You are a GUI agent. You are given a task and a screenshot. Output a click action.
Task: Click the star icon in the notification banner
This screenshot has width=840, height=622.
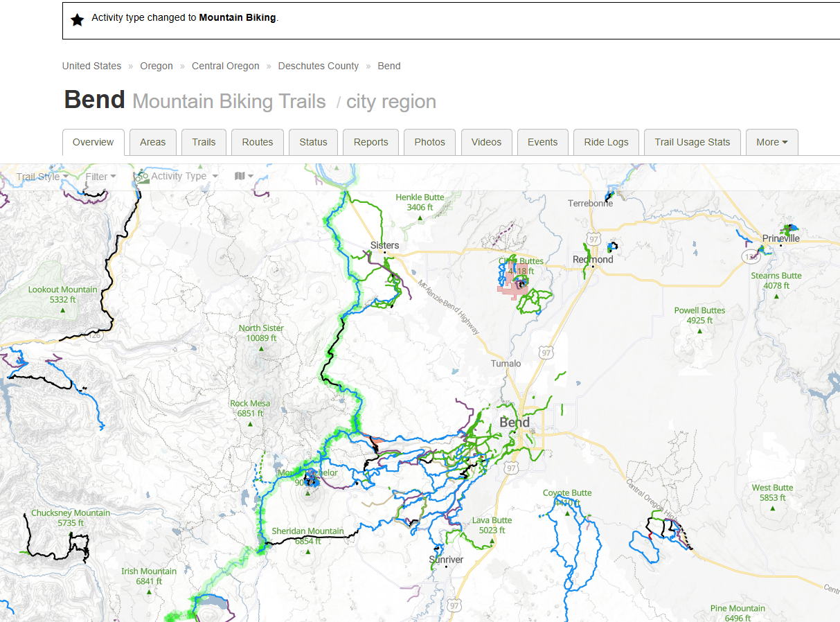[78, 19]
